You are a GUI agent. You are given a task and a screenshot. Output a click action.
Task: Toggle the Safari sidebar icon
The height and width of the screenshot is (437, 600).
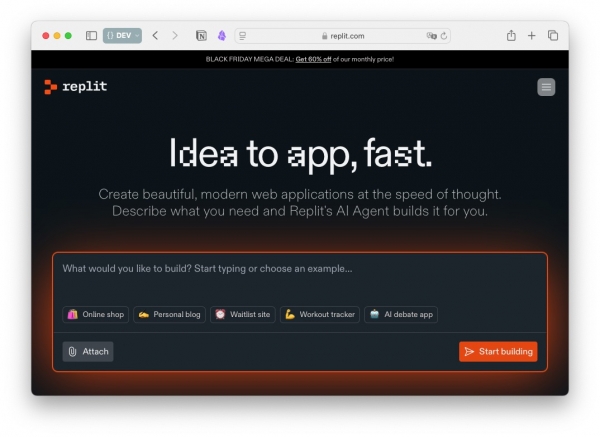tap(91, 36)
